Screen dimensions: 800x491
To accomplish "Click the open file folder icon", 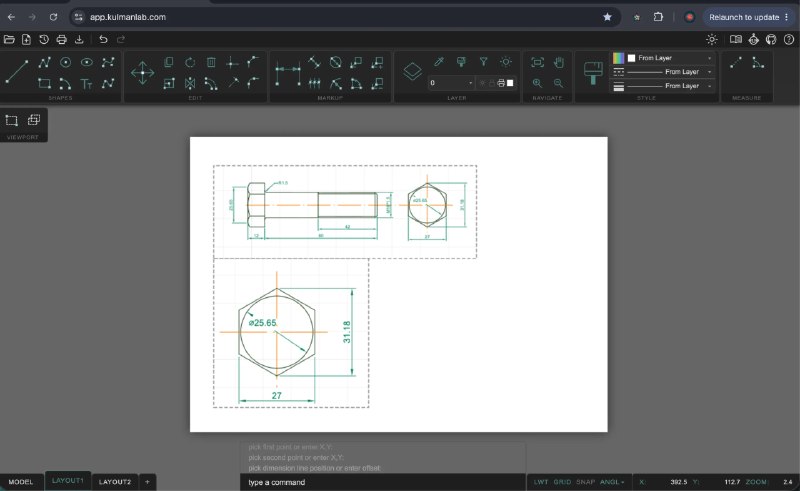I will [x=9, y=39].
